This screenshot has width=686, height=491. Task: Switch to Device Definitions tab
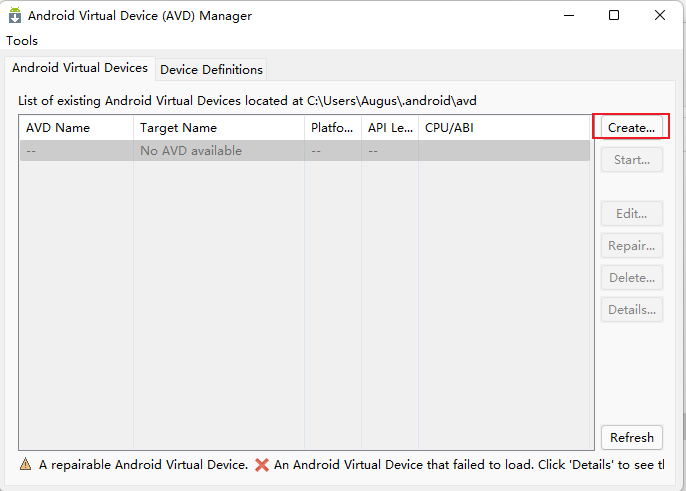(x=211, y=70)
